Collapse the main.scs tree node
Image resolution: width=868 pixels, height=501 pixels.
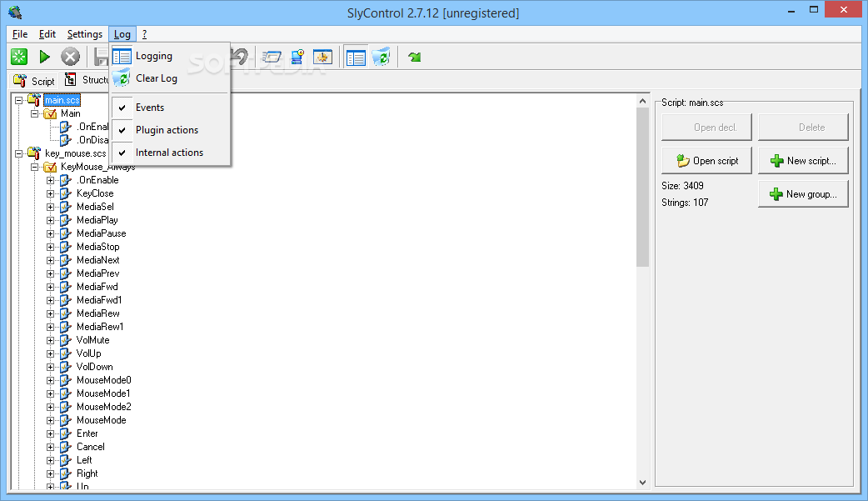click(19, 100)
